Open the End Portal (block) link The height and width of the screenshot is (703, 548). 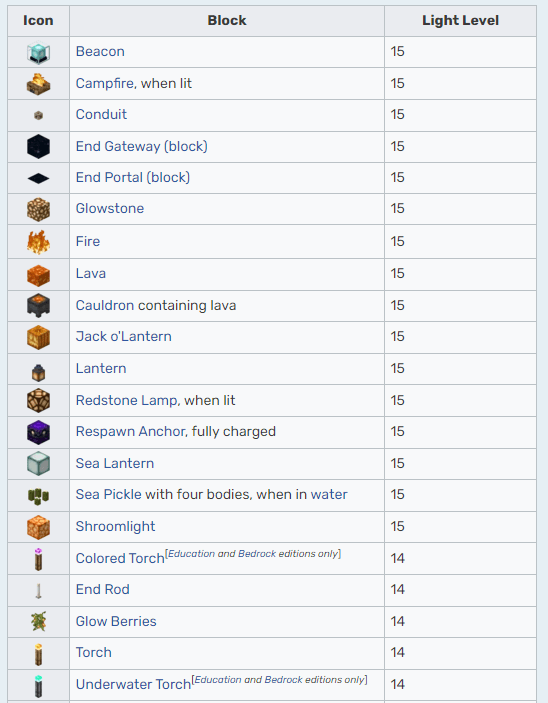[x=133, y=178]
